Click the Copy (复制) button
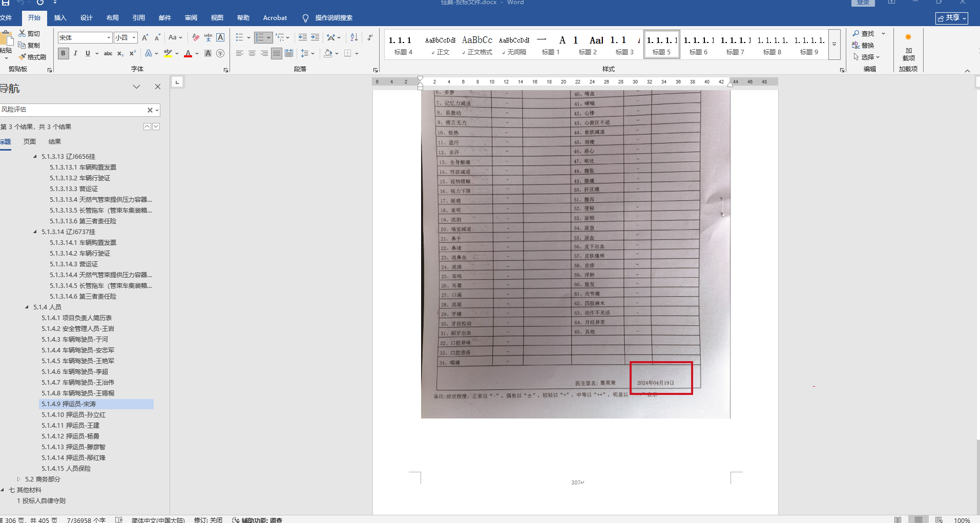980x523 pixels. pyautogui.click(x=29, y=45)
